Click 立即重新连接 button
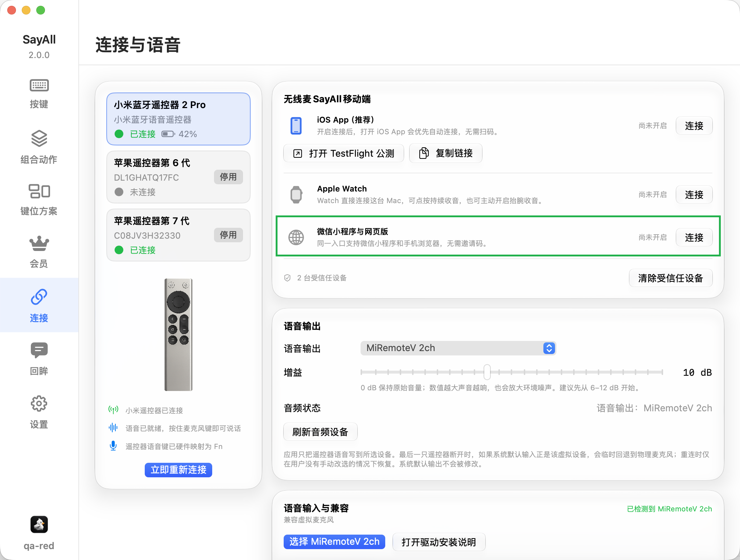 (x=178, y=470)
